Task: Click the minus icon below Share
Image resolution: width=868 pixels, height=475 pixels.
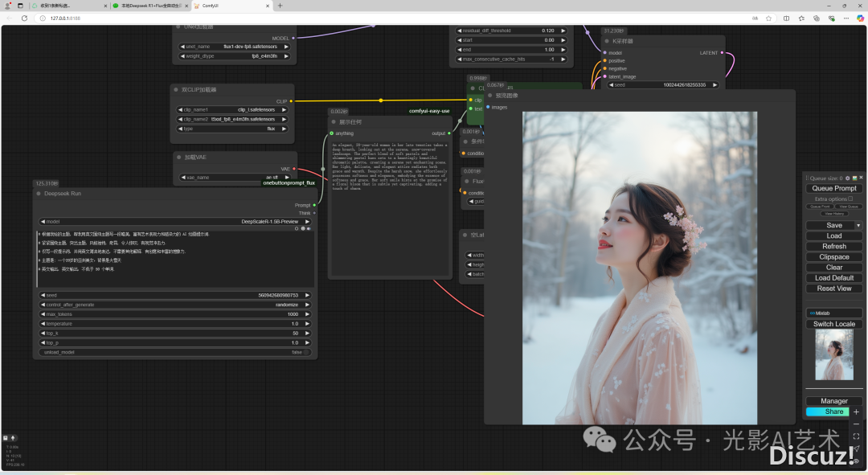Action: 856,424
